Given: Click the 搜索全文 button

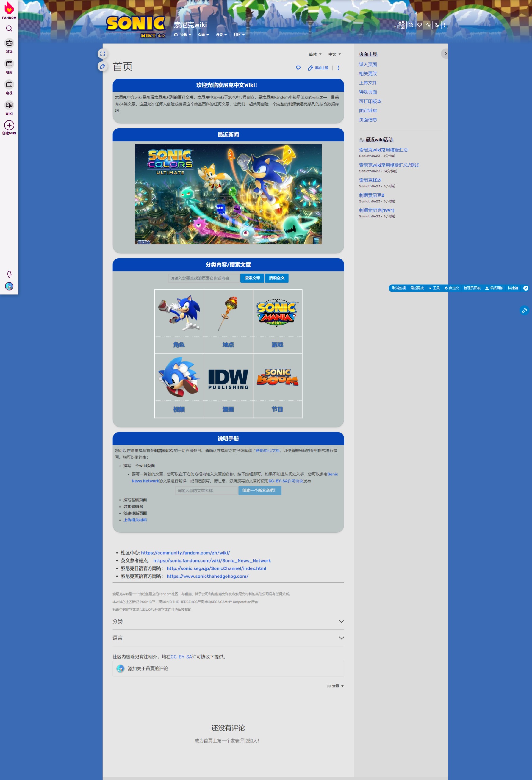Looking at the screenshot, I should point(277,278).
